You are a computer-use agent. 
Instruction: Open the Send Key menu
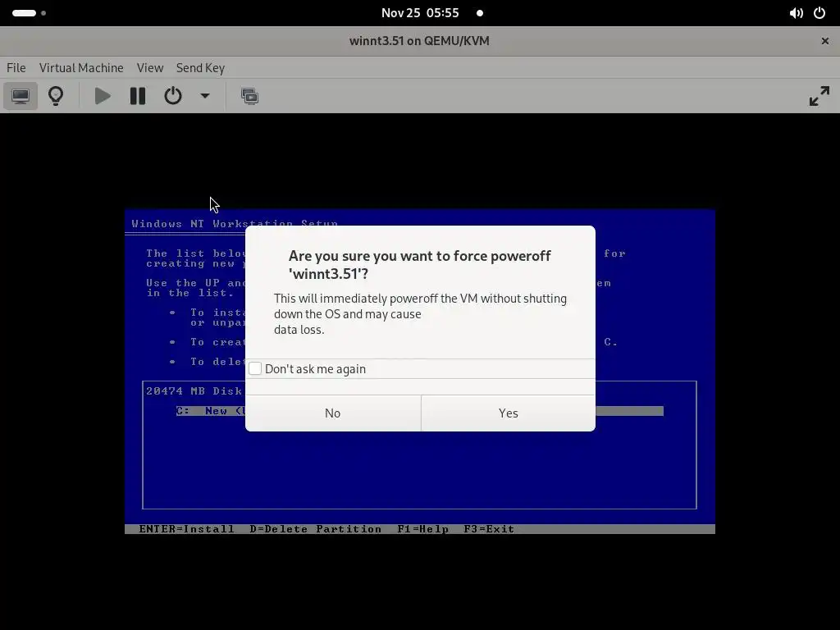(200, 68)
